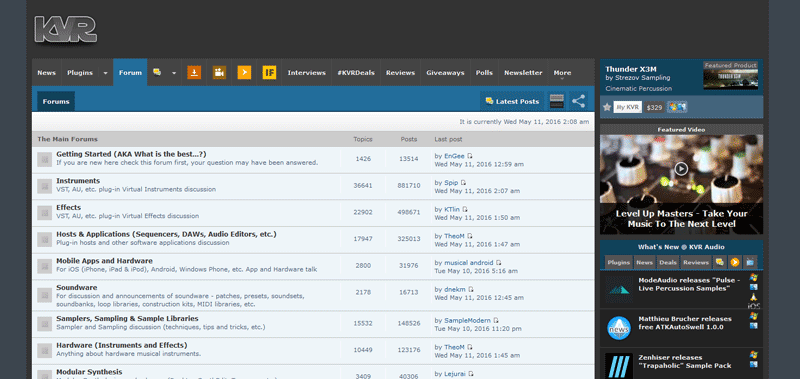Click the Zenhiser logo thumbnail
The height and width of the screenshot is (379, 800).
[x=619, y=365]
